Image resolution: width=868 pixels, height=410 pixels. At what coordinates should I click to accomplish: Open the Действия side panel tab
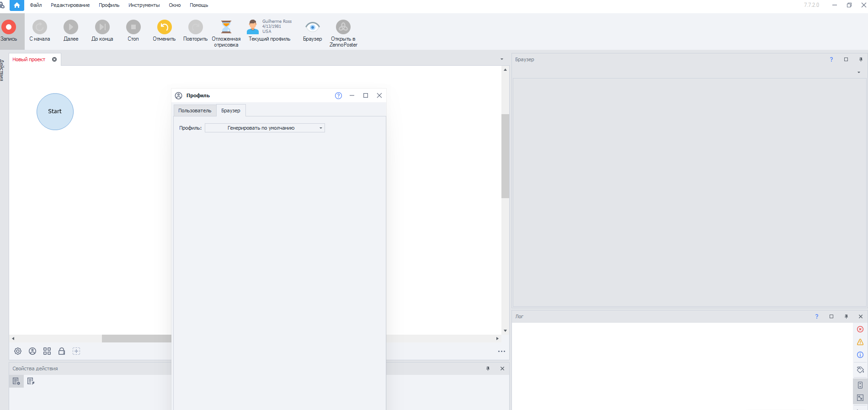coord(2,70)
